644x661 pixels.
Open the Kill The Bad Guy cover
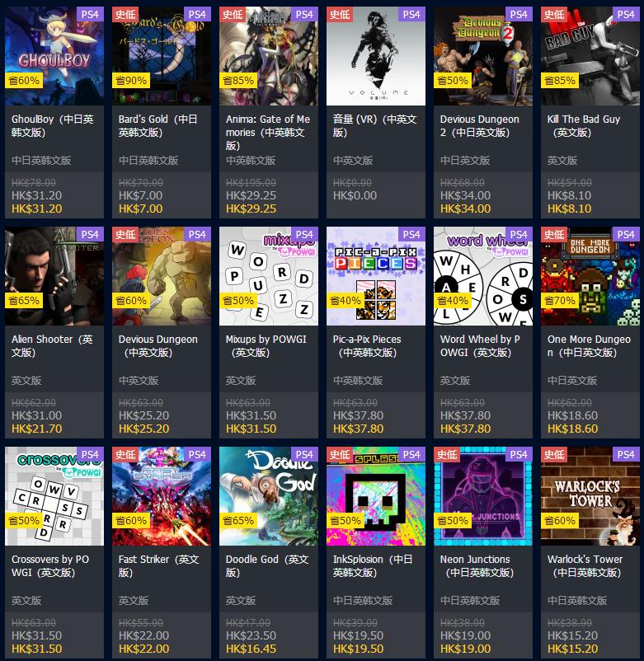pos(590,56)
